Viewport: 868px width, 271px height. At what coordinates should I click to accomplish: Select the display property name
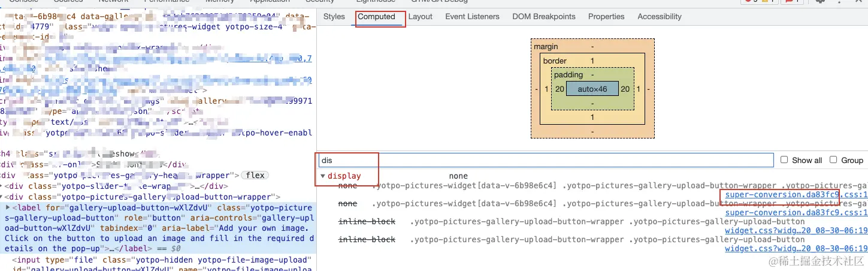click(344, 176)
